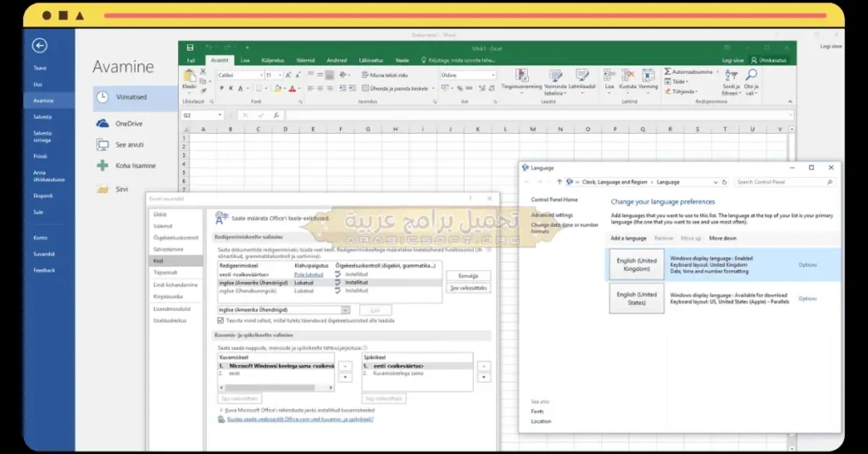Click the Tingimusvorming conditional formatting icon
Image resolution: width=868 pixels, height=454 pixels.
pyautogui.click(x=521, y=75)
